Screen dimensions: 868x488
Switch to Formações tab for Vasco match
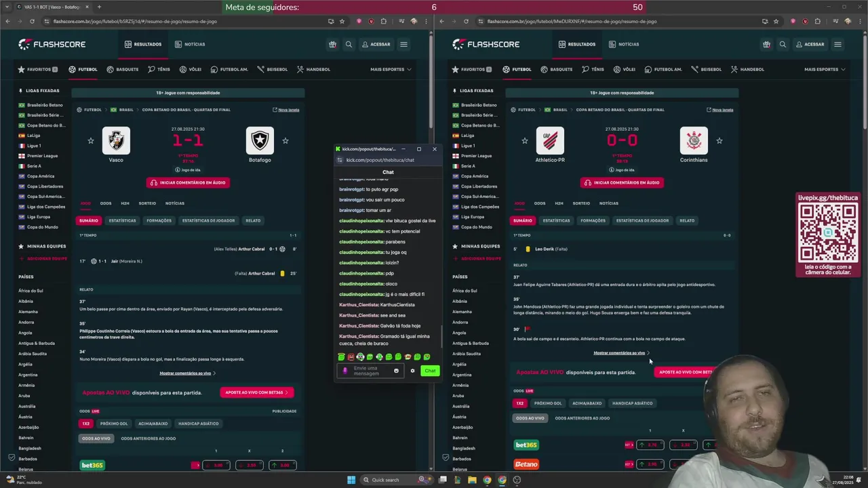click(x=159, y=220)
